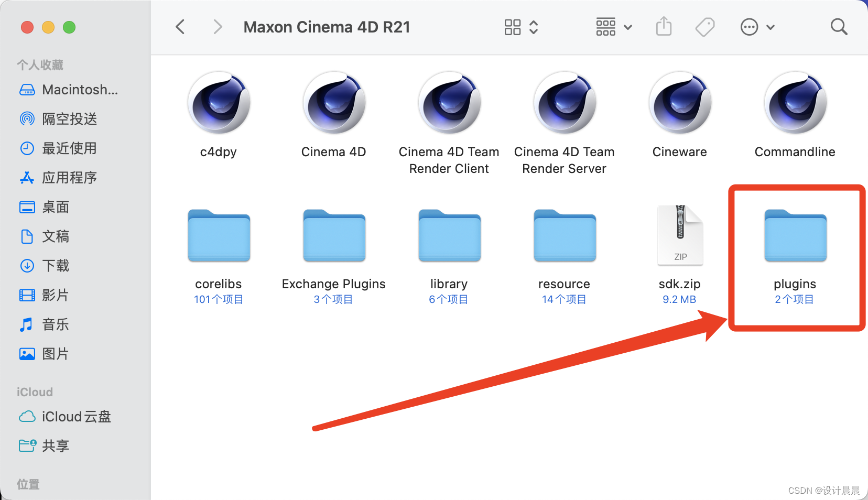Click the 'resource' folder name label

coord(565,284)
